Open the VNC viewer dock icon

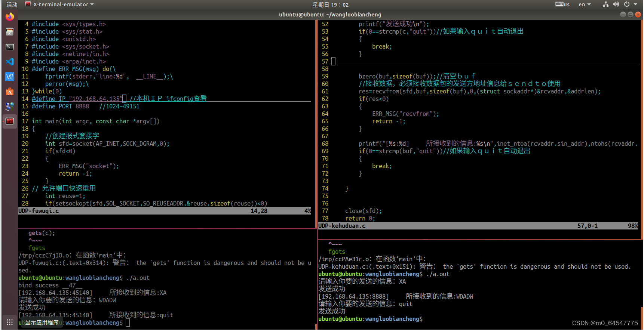pyautogui.click(x=10, y=77)
